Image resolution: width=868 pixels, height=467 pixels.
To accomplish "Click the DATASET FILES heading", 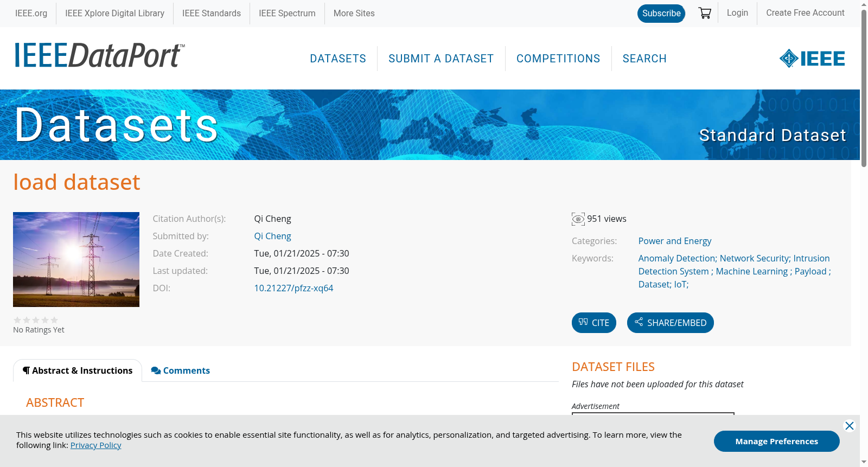I will pos(613,367).
